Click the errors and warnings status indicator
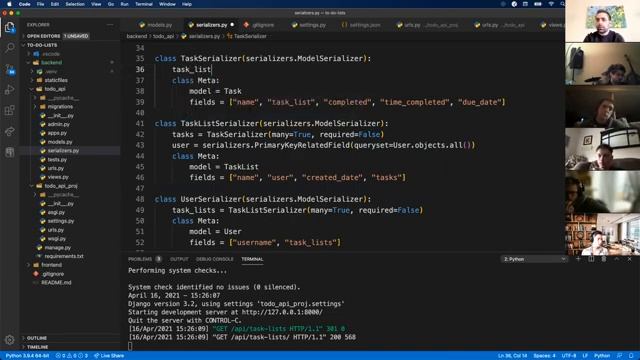The height and width of the screenshot is (360, 640). (x=72, y=356)
